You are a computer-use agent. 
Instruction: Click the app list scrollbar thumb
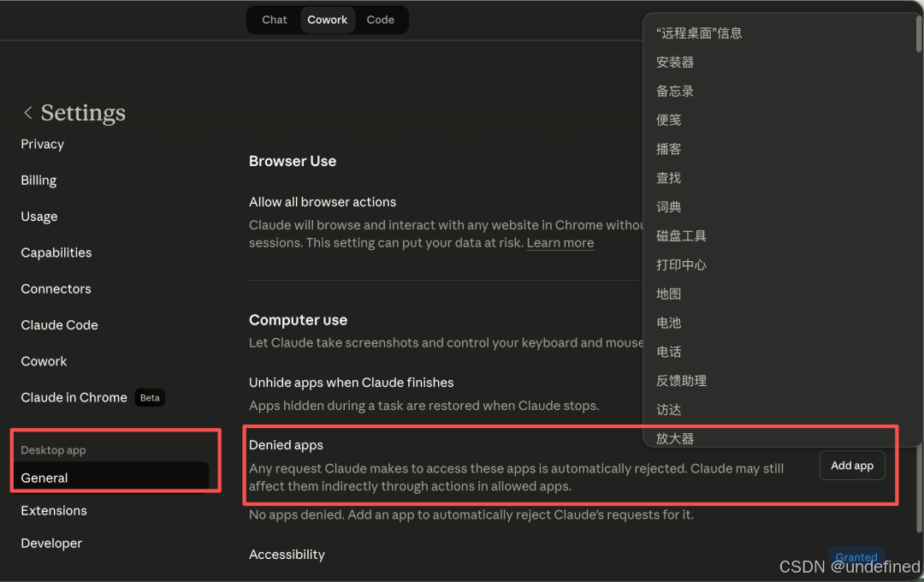919,33
